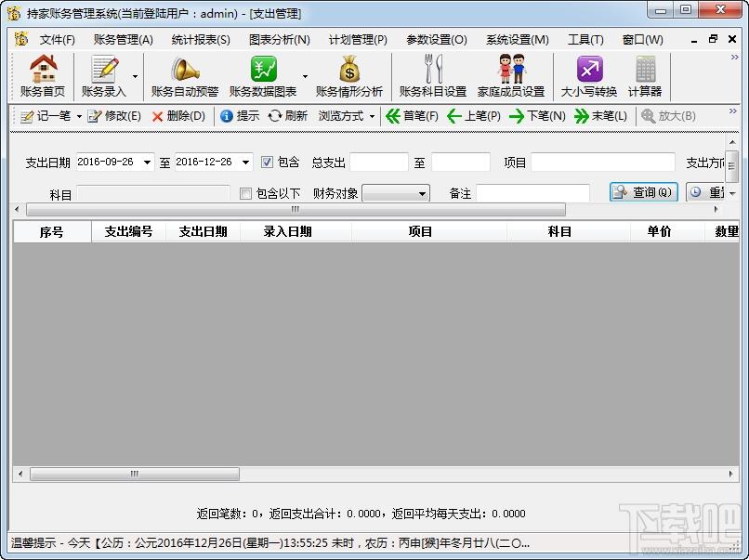Restore the inner 支出管理 child window
The height and width of the screenshot is (560, 749).
[x=713, y=39]
